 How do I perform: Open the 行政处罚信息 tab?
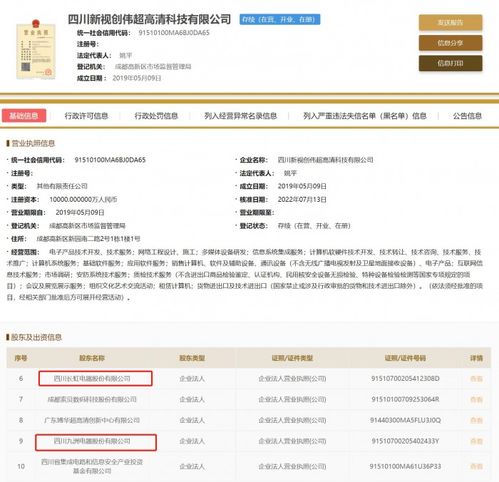156,116
